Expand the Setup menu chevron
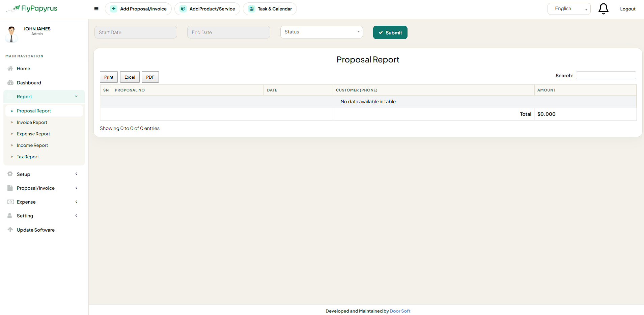Viewport: 644px width, 315px height. [x=76, y=174]
